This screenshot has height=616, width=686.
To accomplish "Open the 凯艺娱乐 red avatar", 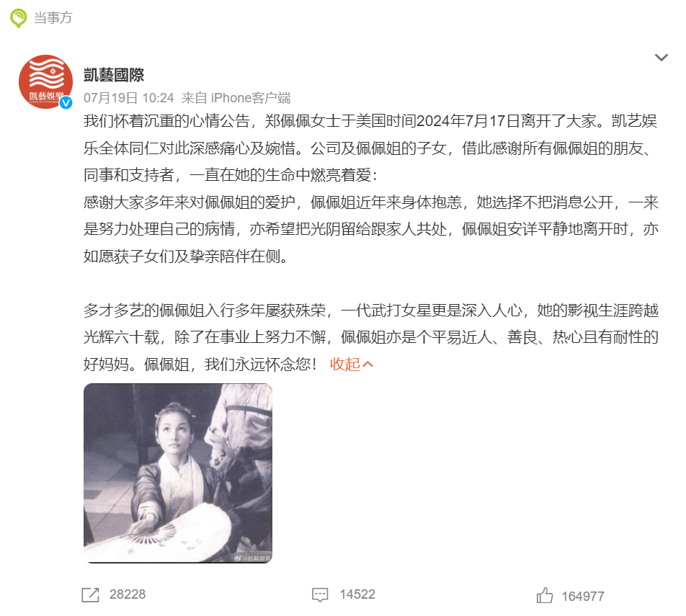I will tap(45, 81).
